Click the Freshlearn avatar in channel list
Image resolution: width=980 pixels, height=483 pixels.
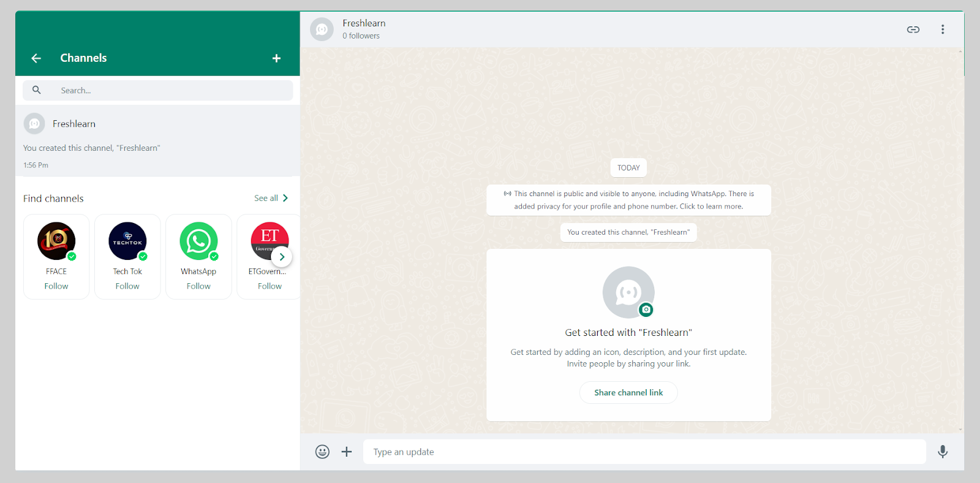point(34,124)
